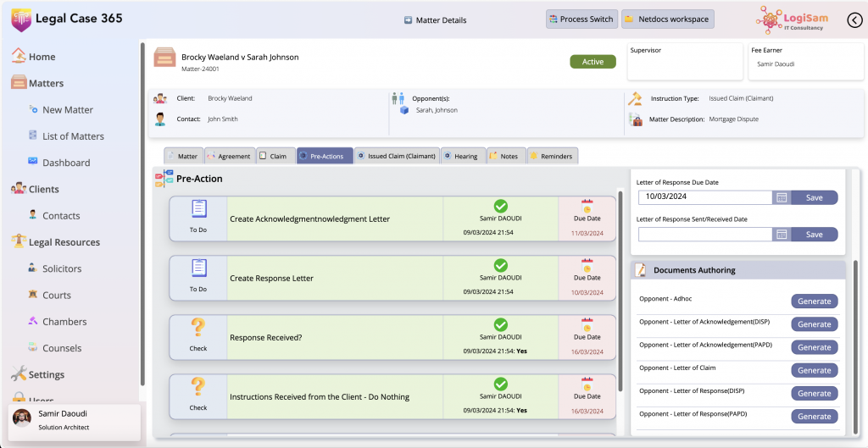Click green checkmark on Instructions Received task
This screenshot has width=868, height=448.
[501, 384]
